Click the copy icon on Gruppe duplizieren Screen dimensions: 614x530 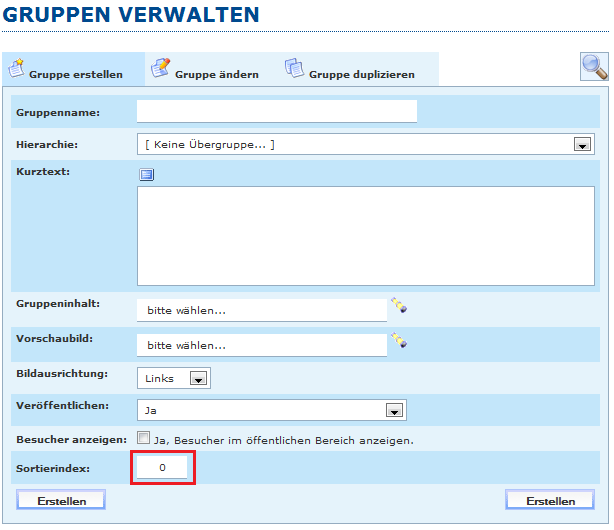[x=294, y=68]
